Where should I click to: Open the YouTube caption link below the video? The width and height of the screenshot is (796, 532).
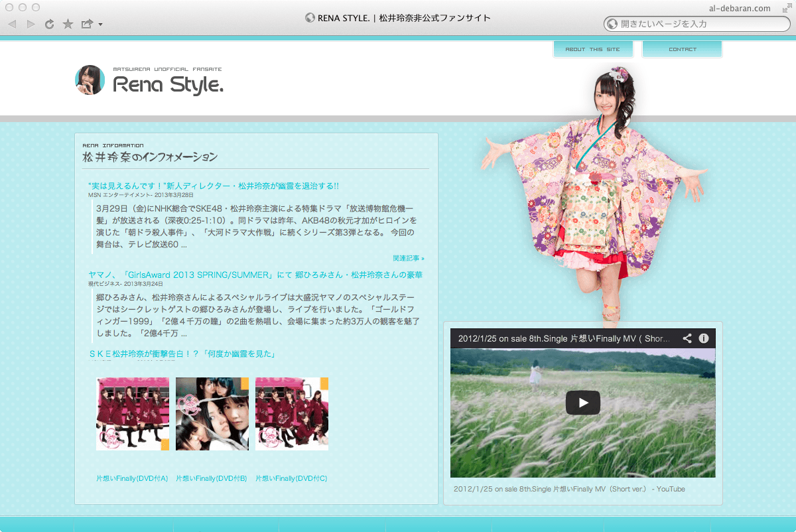(x=569, y=489)
